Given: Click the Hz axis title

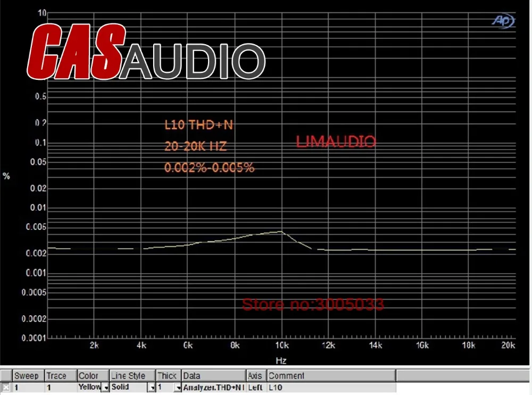Looking at the screenshot, I should pyautogui.click(x=281, y=361).
